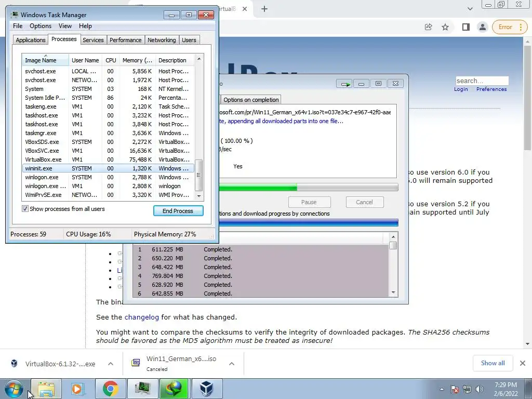Open the Chrome profile avatar
This screenshot has width=532, height=399.
click(482, 27)
